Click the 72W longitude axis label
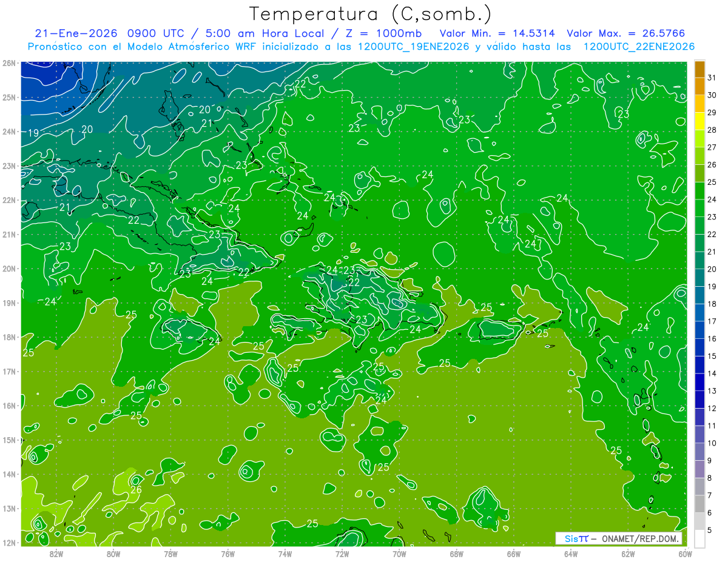 (342, 554)
